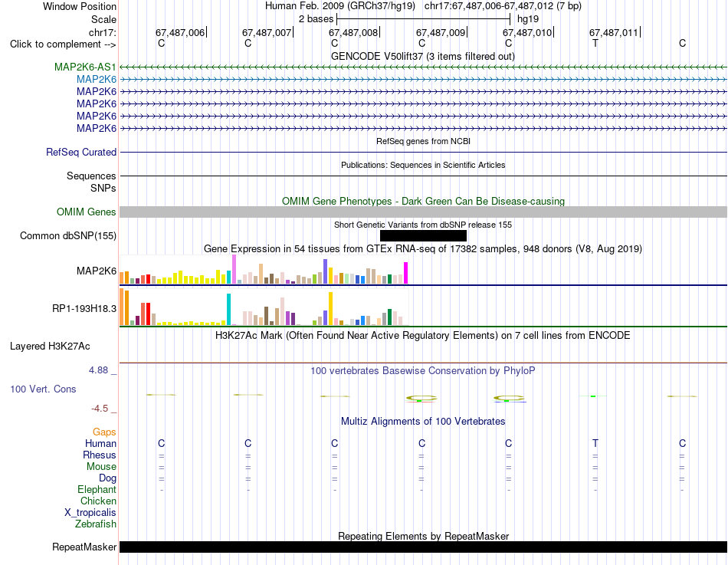This screenshot has width=728, height=565.
Task: Click 'Click to complement -->' label
Action: tap(63, 44)
